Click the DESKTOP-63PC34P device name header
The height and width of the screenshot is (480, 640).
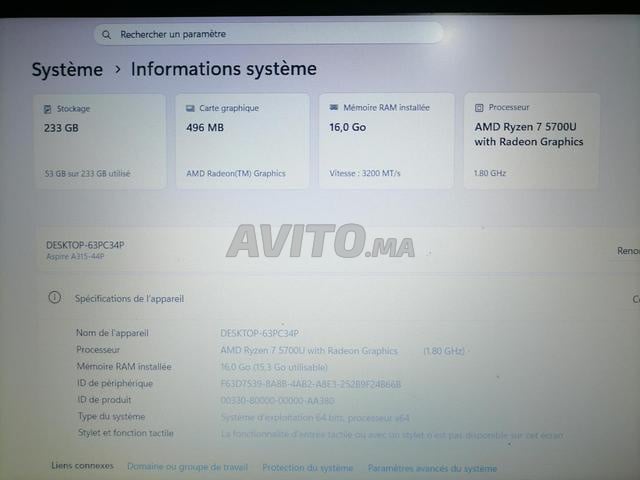(85, 245)
